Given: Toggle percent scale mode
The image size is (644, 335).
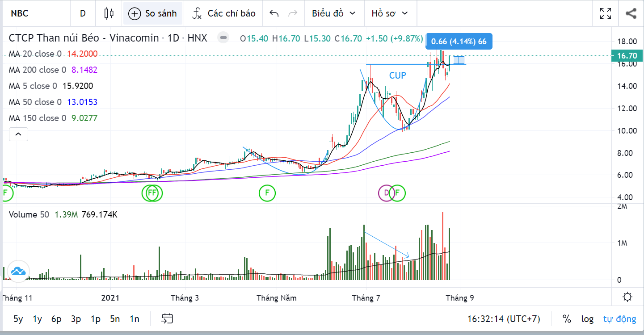Looking at the screenshot, I should click(x=567, y=319).
